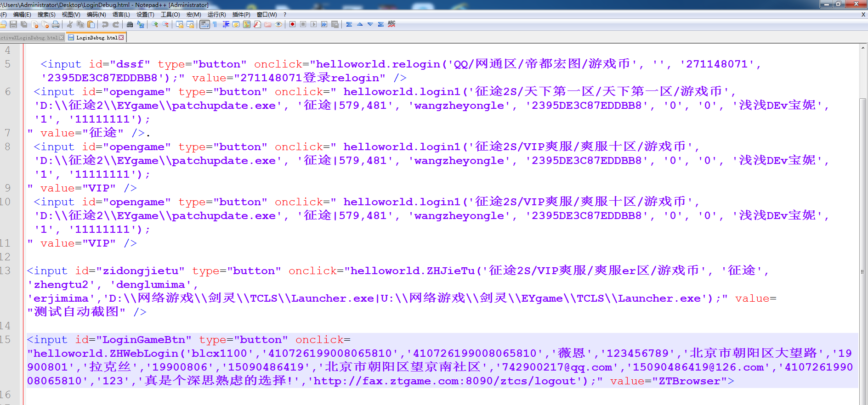Open Find with the binoculars icon
Screen dimensions: 868x405
(x=130, y=24)
